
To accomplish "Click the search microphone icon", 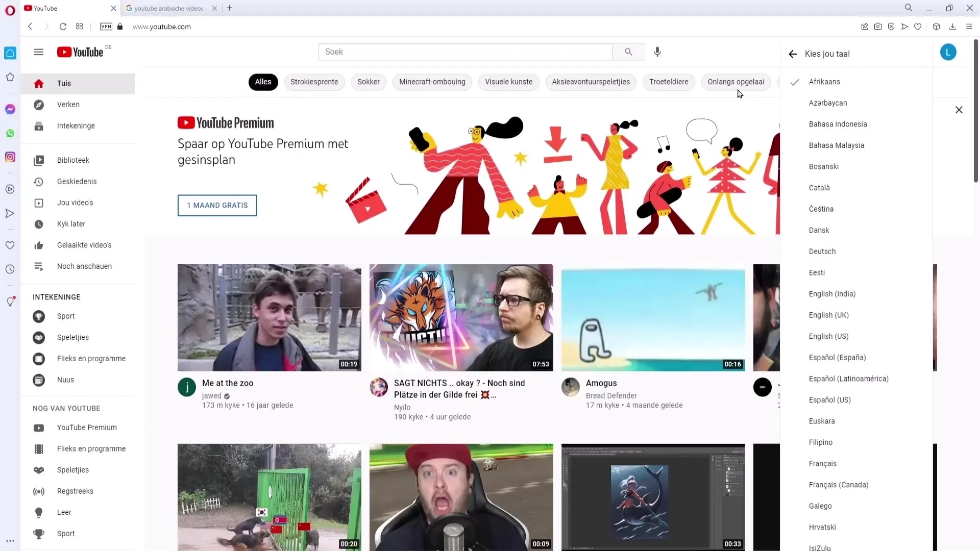I will point(657,52).
